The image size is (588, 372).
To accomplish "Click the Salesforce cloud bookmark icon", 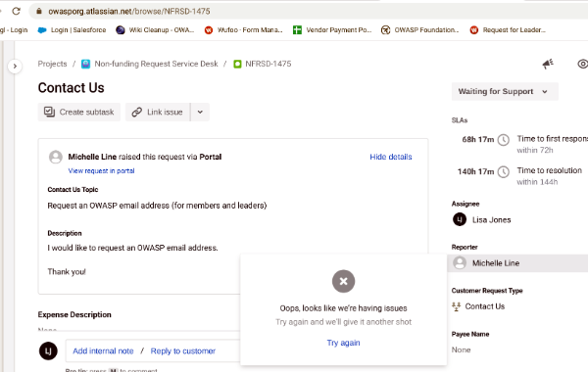I will [x=42, y=30].
